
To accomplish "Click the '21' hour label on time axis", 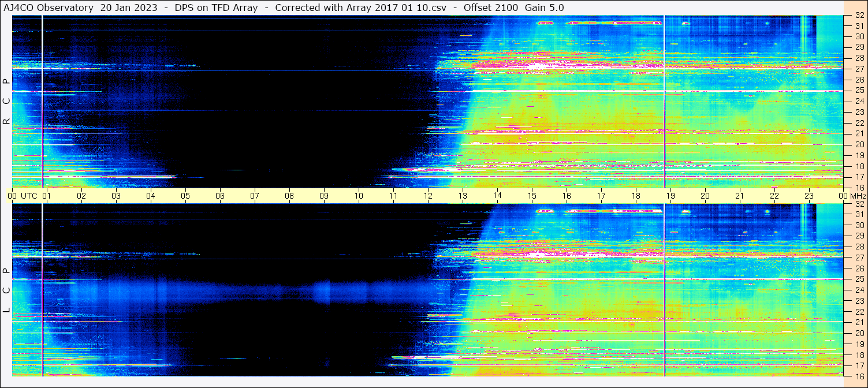I will [x=740, y=196].
